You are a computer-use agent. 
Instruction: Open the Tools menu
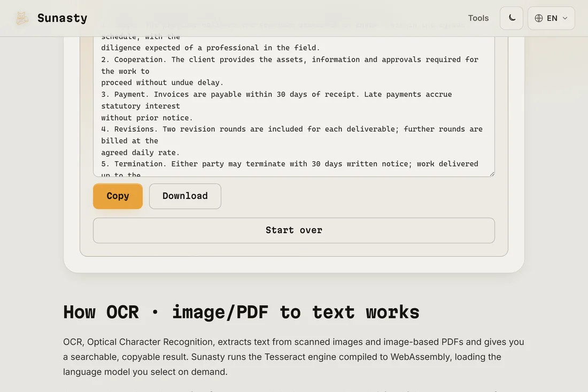point(478,18)
